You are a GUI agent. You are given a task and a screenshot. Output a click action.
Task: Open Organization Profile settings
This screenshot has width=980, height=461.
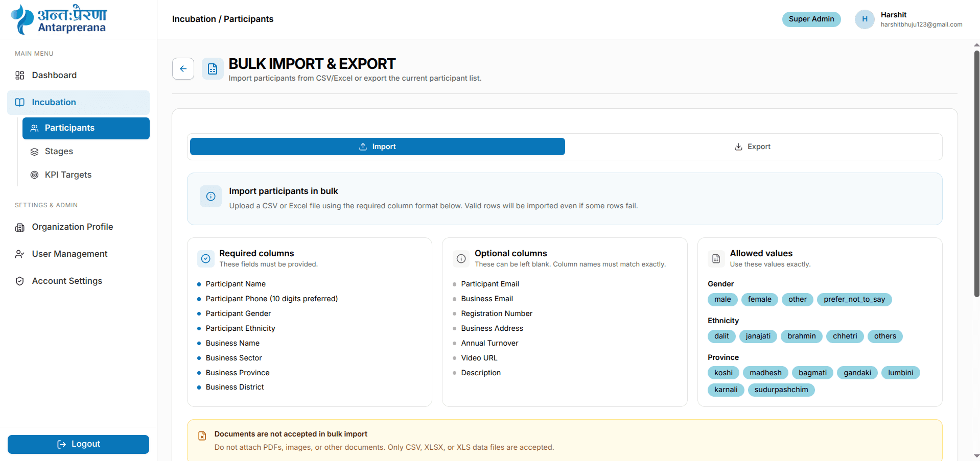[x=78, y=227]
